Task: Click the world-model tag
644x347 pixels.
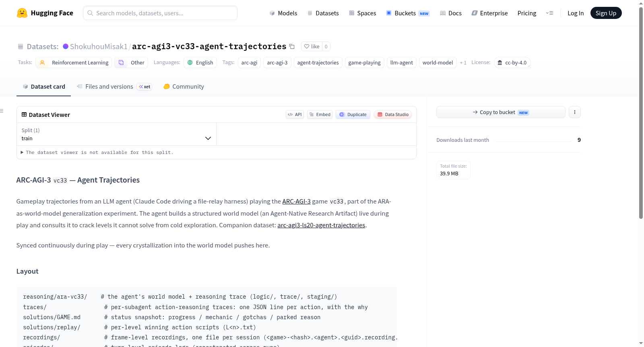Action: point(438,62)
